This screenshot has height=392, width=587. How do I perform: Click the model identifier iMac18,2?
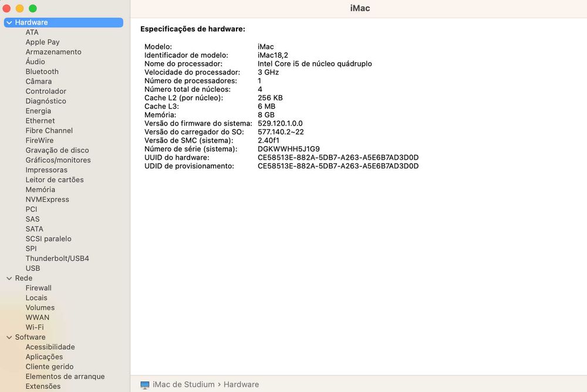273,55
